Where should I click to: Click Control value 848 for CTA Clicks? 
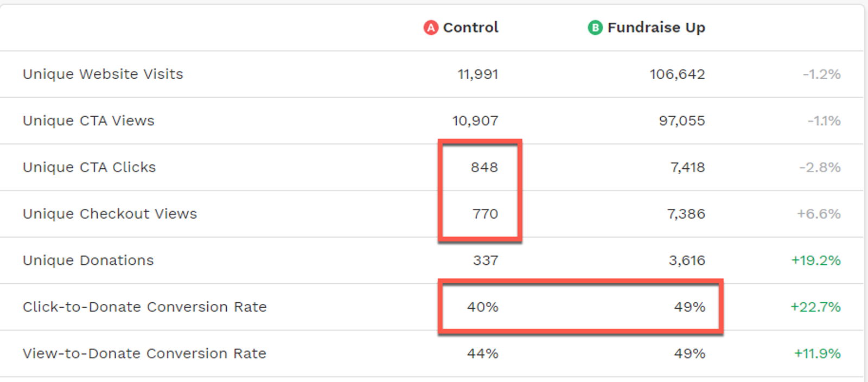tap(484, 168)
